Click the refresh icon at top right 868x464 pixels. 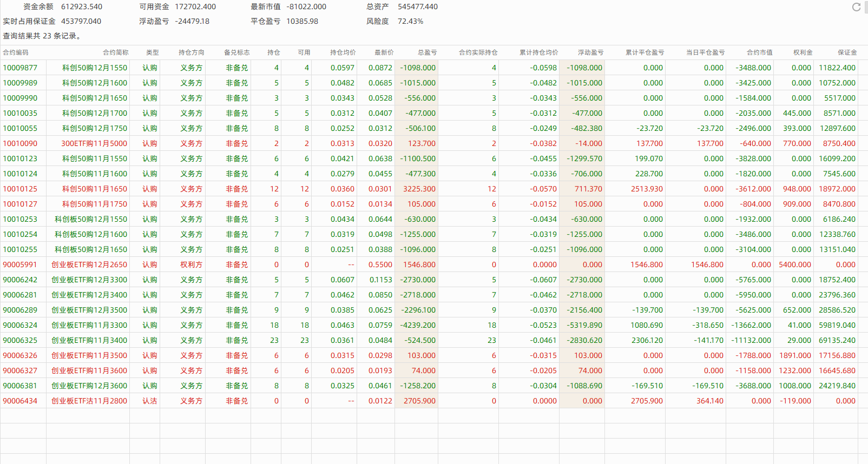(x=856, y=7)
